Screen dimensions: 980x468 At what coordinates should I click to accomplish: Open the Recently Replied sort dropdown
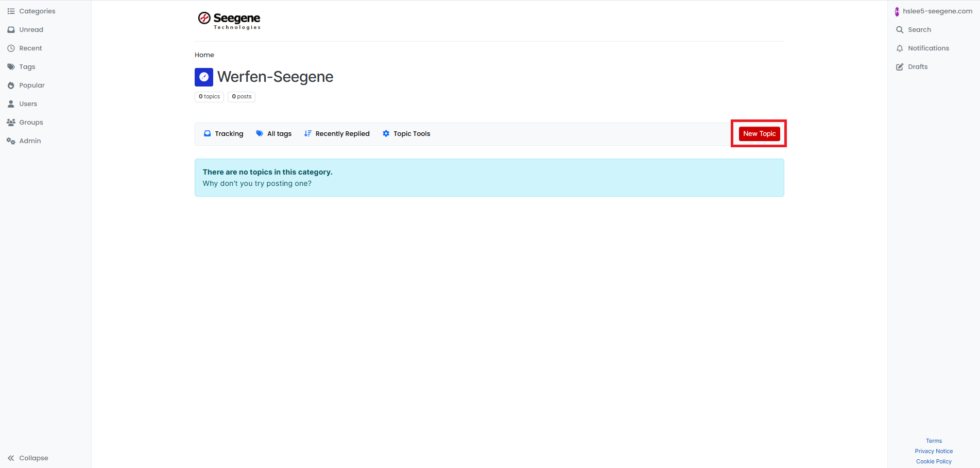[337, 134]
